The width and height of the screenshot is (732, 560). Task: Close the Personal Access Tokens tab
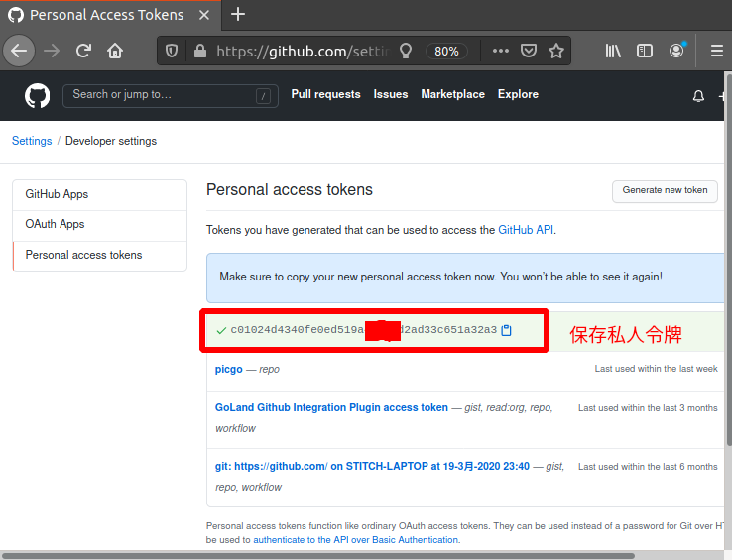pos(204,15)
